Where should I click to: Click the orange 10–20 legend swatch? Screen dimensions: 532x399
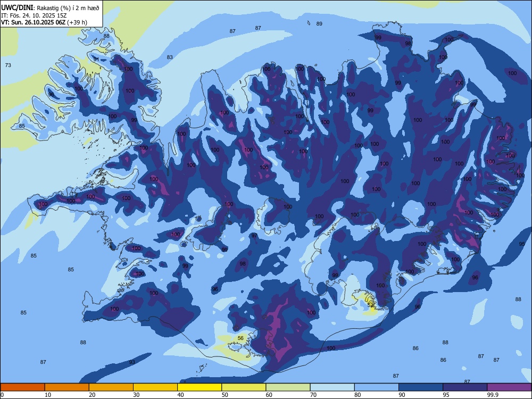(x=67, y=387)
